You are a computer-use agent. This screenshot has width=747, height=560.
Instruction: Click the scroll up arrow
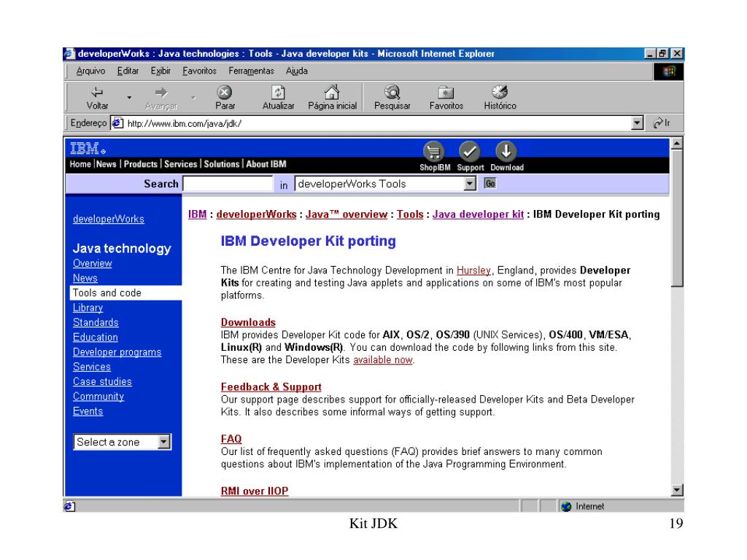coord(676,144)
